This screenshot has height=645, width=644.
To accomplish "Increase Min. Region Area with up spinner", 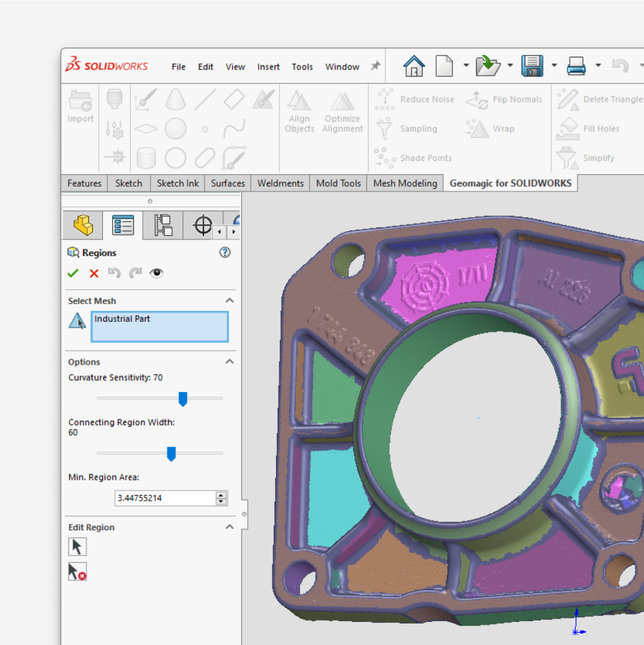I will [221, 495].
